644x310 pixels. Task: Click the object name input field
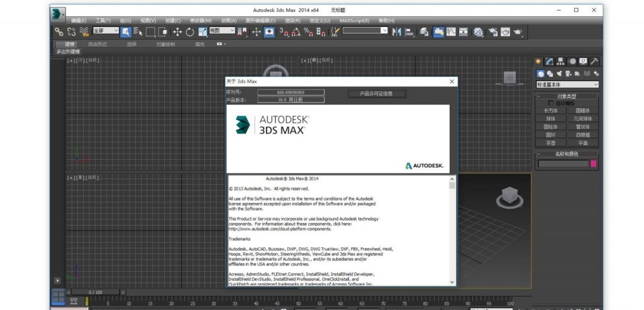tap(563, 164)
